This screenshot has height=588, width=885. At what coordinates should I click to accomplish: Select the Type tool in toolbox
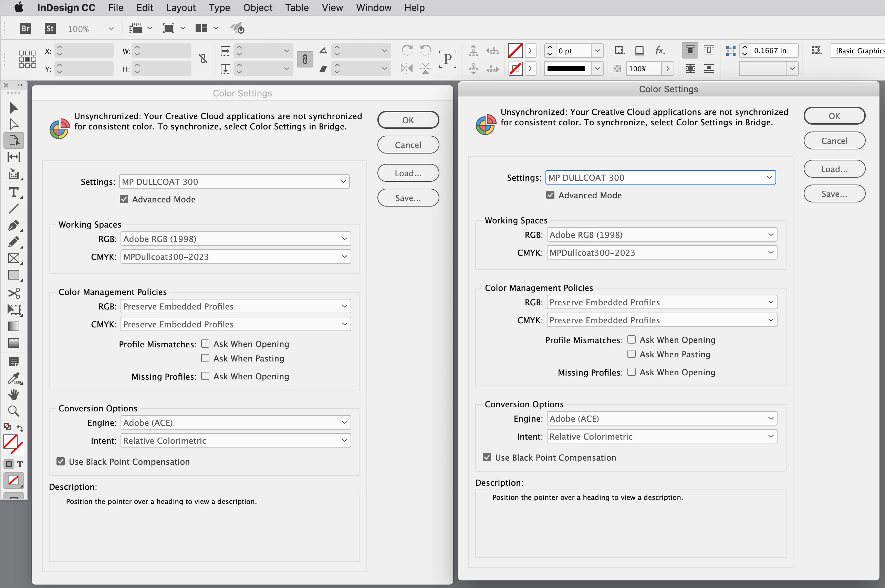point(13,192)
